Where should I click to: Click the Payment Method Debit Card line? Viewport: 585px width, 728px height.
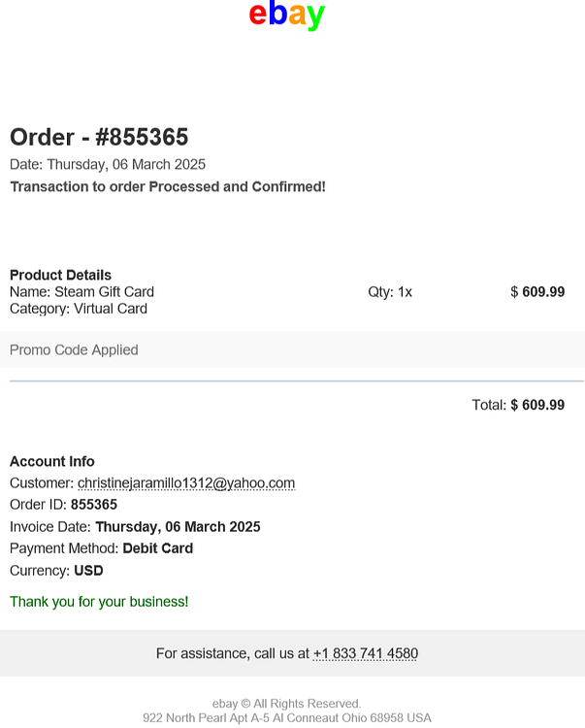click(101, 548)
